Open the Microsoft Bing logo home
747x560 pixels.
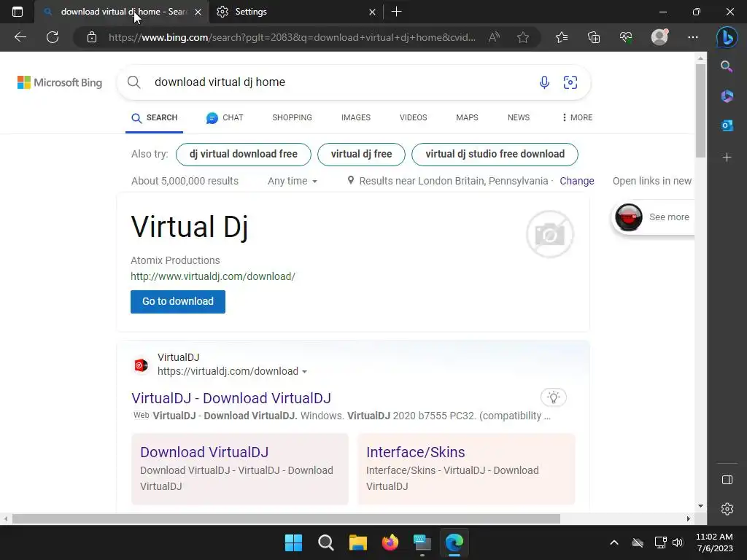tap(60, 82)
